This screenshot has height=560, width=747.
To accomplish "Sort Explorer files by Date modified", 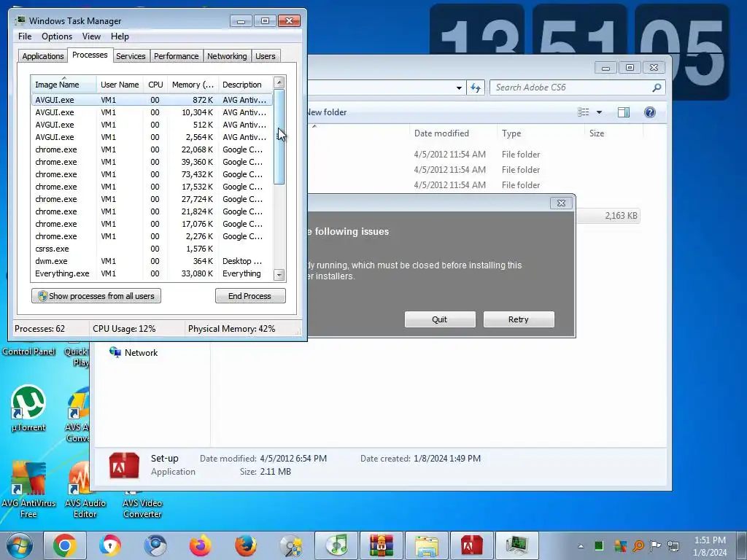I will point(452,133).
